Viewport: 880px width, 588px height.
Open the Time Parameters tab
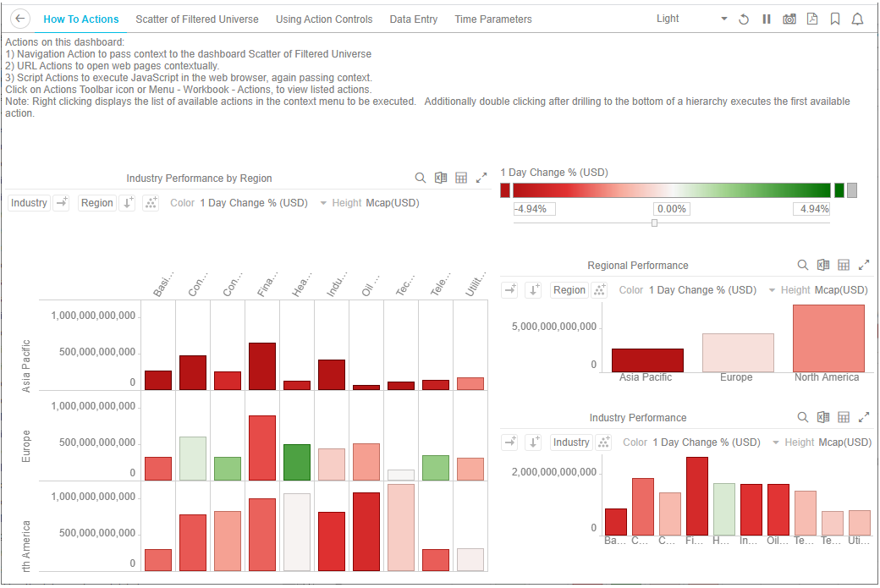(493, 19)
